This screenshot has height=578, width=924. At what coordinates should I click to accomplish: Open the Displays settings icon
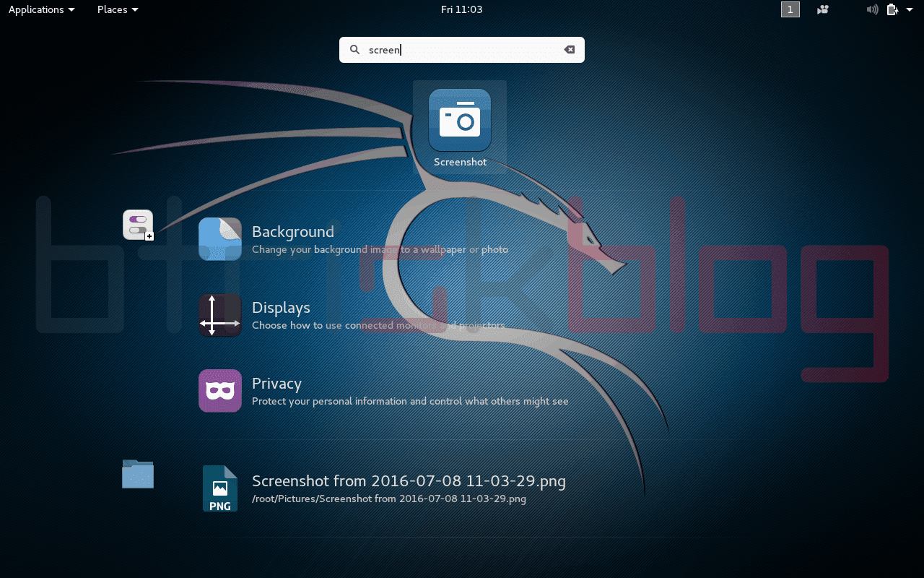(220, 315)
